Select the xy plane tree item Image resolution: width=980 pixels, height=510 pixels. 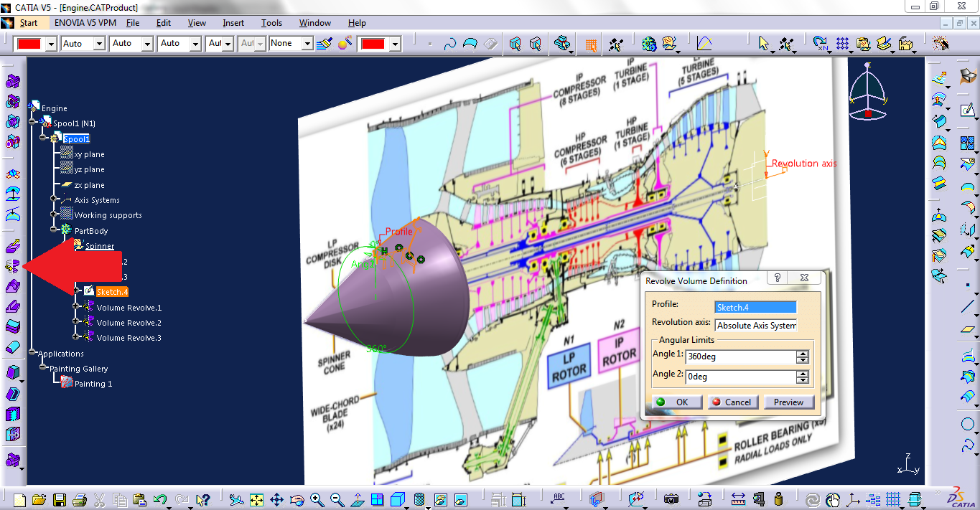pyautogui.click(x=89, y=154)
